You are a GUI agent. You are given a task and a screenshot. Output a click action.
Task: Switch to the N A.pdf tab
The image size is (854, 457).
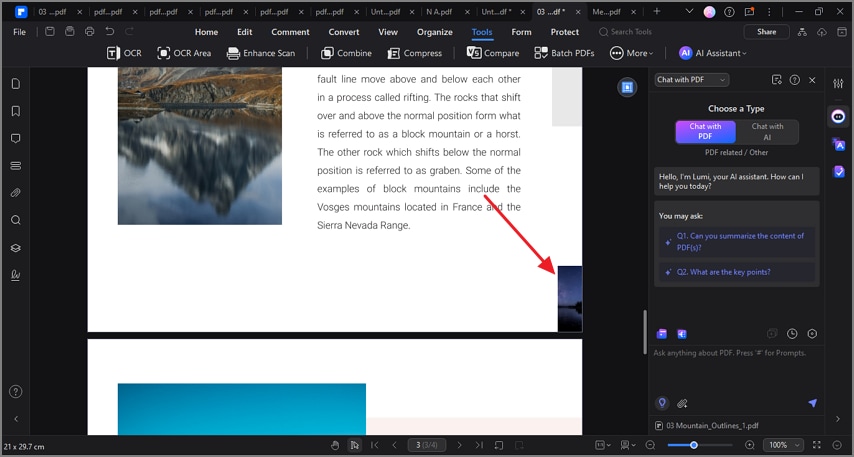tap(440, 11)
